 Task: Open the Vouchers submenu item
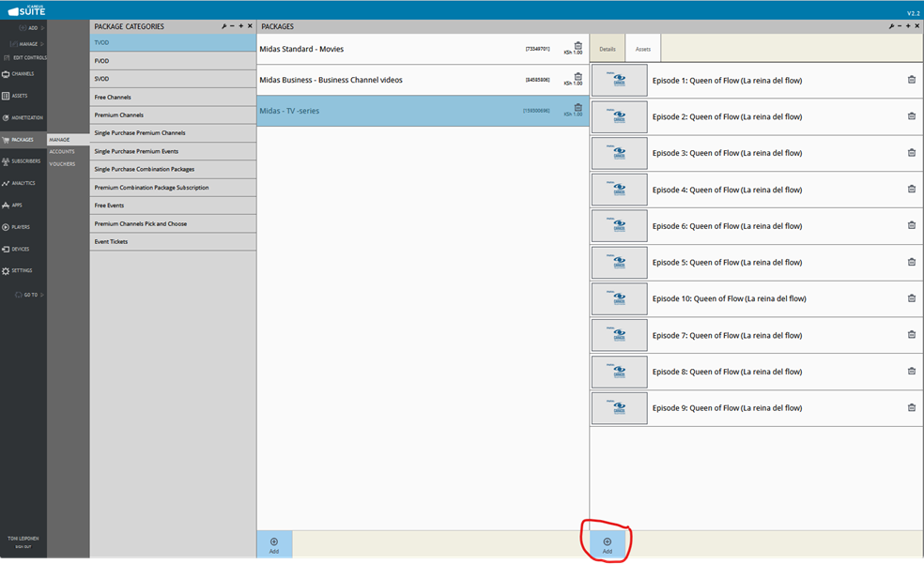(x=62, y=164)
